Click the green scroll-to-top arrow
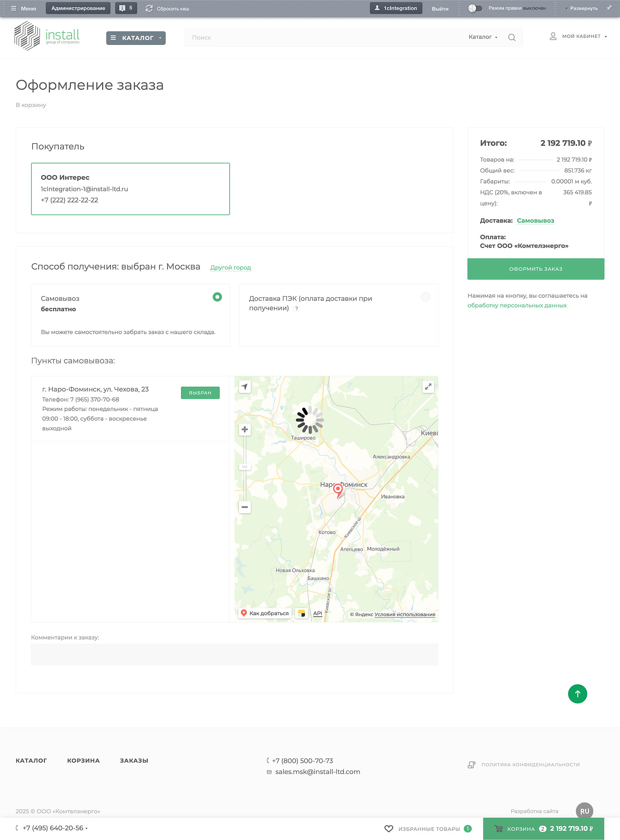The height and width of the screenshot is (840, 620). 577,694
